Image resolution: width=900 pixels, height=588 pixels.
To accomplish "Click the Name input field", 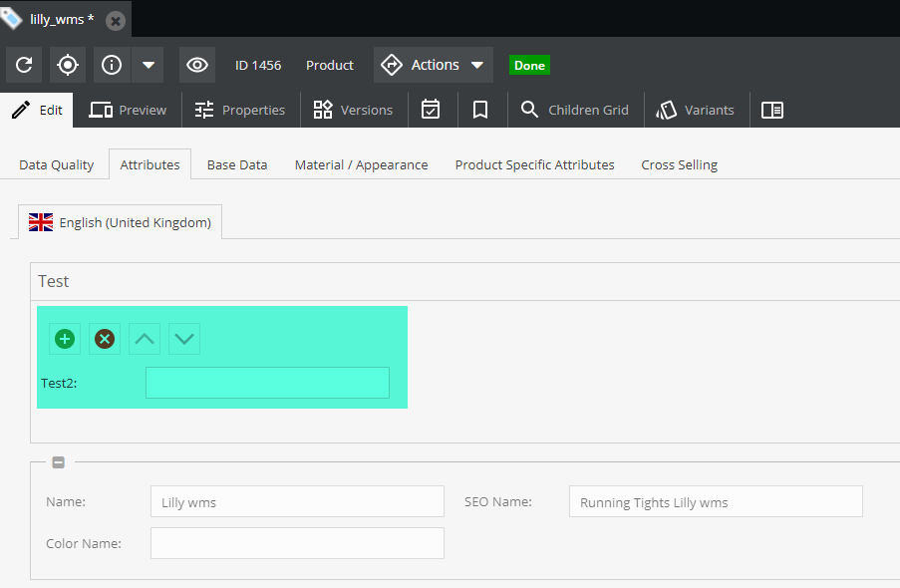I will (297, 502).
